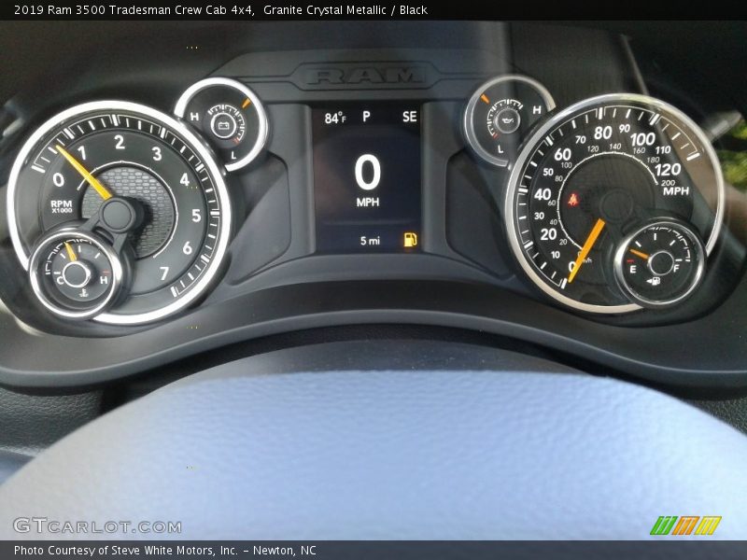Screen dimensions: 747x560
Task: Select the P gear indicator
Action: point(366,117)
